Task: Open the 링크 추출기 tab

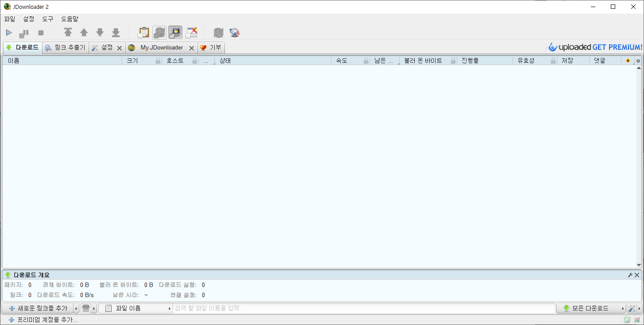Action: coord(65,47)
